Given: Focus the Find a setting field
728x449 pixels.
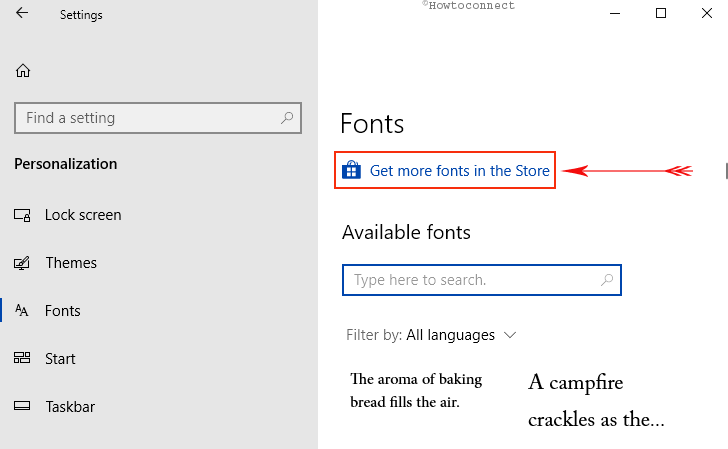Looking at the screenshot, I should point(158,118).
